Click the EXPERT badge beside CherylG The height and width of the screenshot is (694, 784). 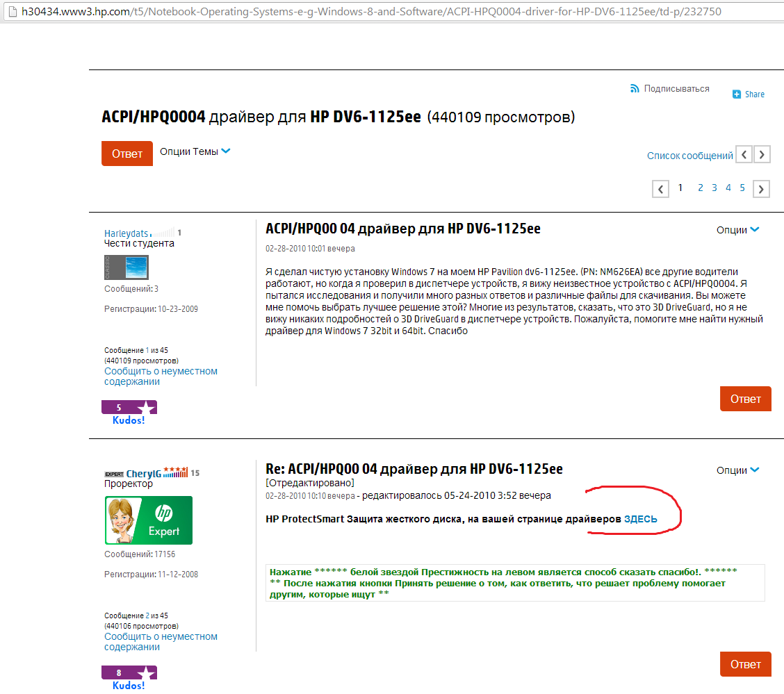tap(114, 474)
